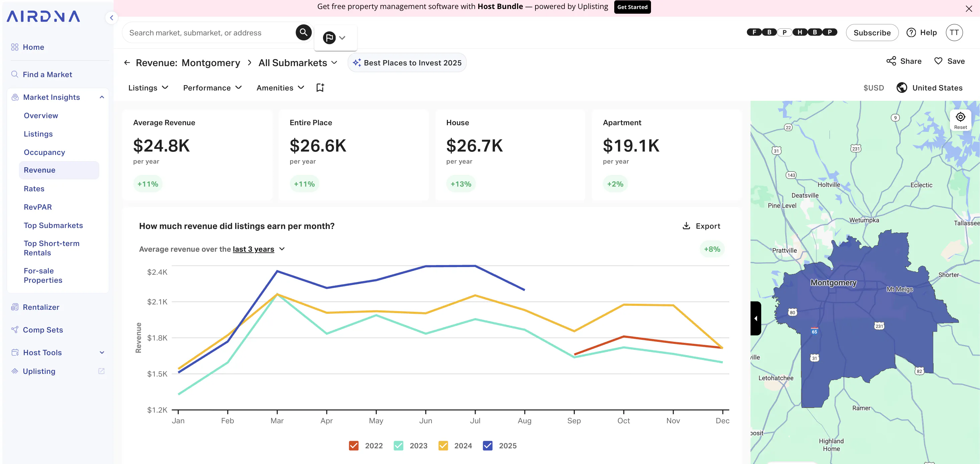Screen dimensions: 980x464
Task: Click the Montgomery label on the map
Action: coord(833,283)
